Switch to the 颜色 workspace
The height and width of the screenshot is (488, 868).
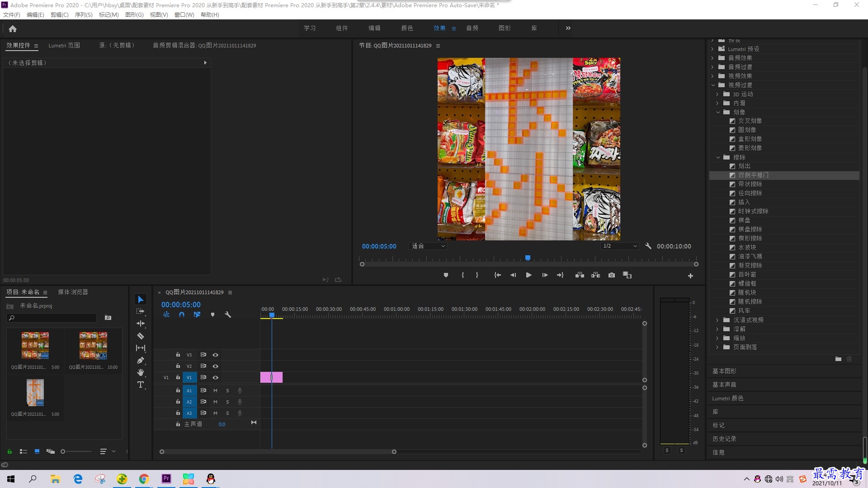(x=407, y=28)
